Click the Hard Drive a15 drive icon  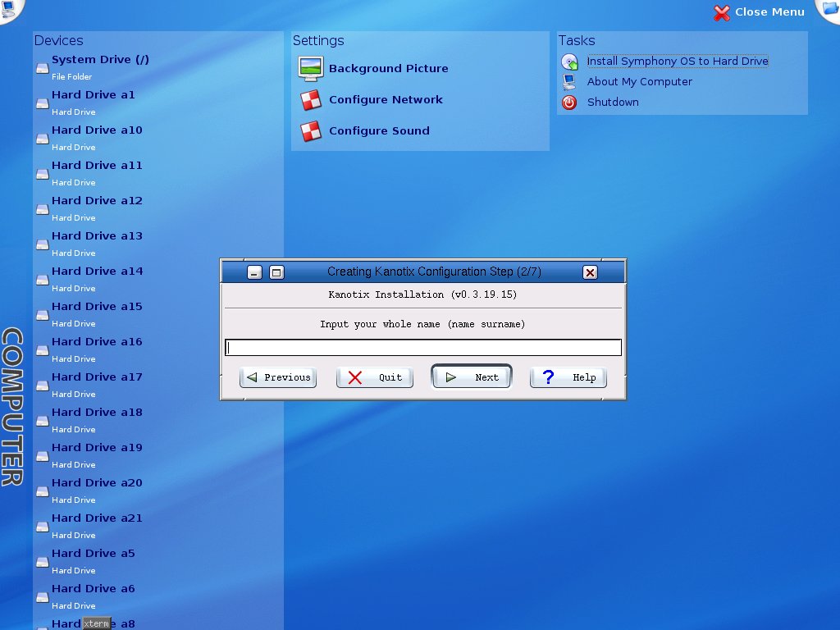[x=43, y=315]
